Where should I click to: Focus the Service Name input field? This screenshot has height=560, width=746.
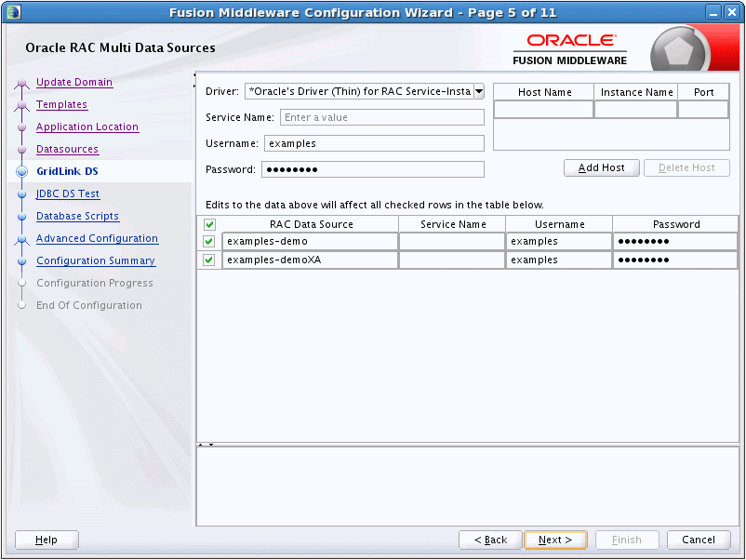382,117
